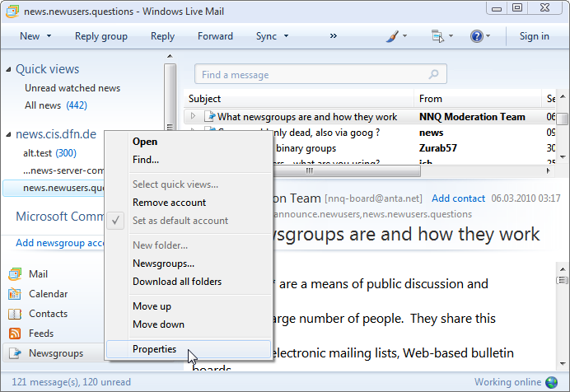This screenshot has width=570, height=392.
Task: Click Newsgroups... in the context menu
Action: click(163, 264)
